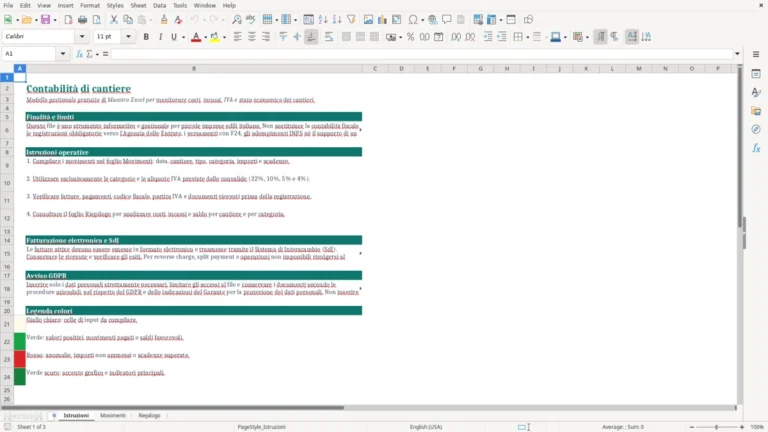Switch to the Riepilogo sheet tab
The image size is (768, 432).
(149, 415)
